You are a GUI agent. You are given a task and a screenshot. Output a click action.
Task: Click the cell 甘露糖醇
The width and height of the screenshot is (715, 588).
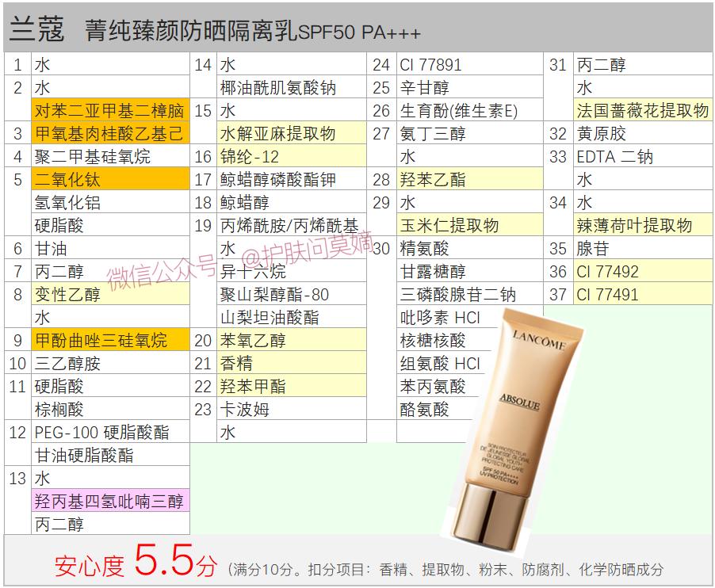tap(470, 271)
